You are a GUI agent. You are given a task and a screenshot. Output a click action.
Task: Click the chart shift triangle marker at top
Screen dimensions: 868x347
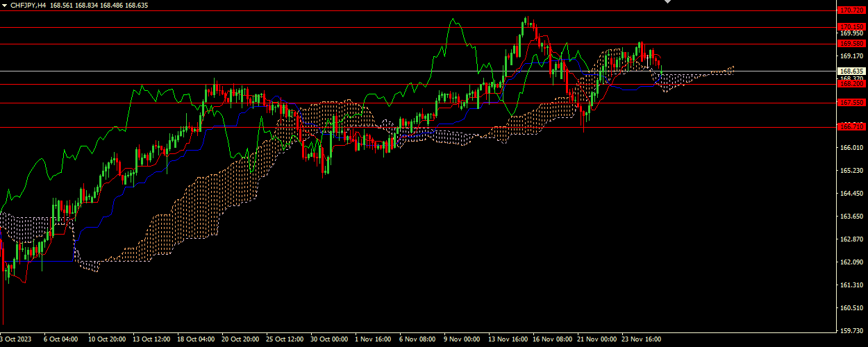[x=668, y=2]
